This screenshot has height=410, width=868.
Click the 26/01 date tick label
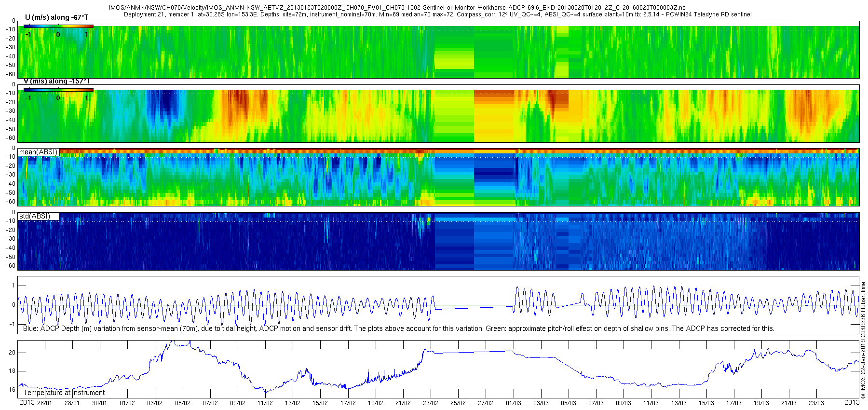[x=44, y=403]
